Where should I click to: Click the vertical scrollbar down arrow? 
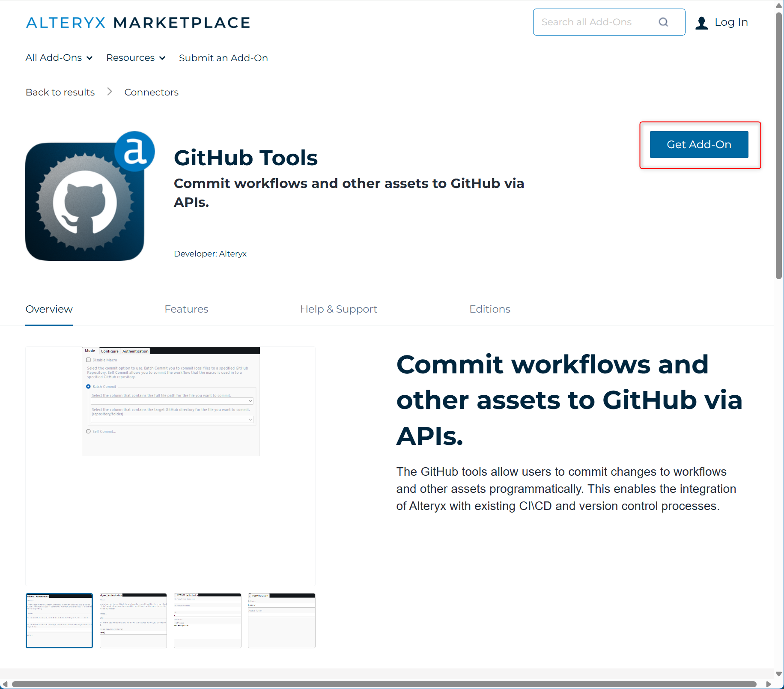pyautogui.click(x=779, y=674)
